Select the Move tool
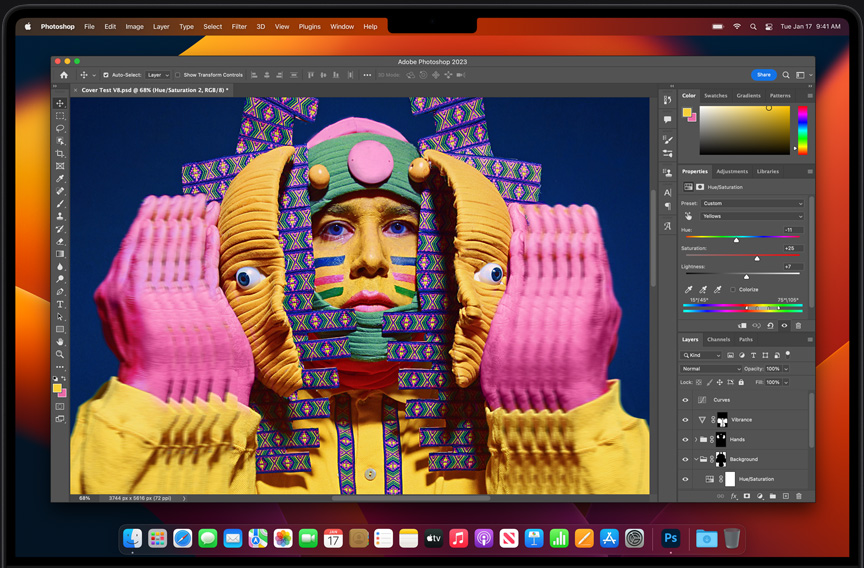Viewport: 864px width, 568px height. pyautogui.click(x=60, y=104)
